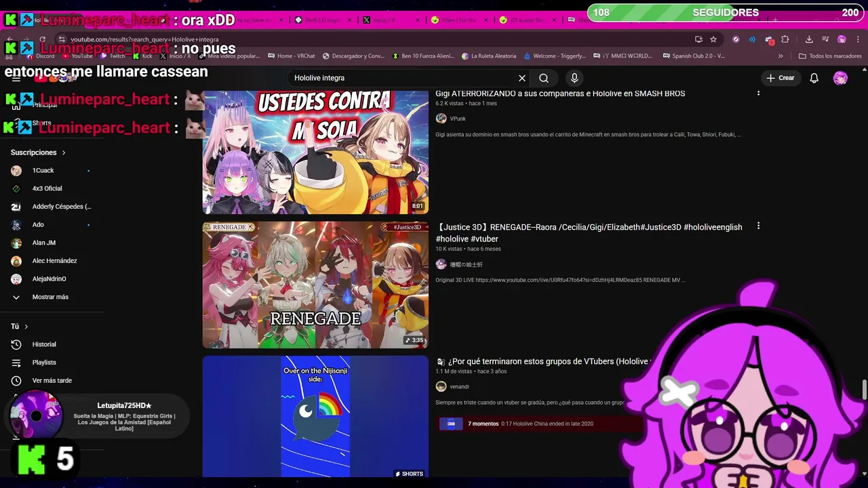Visit the VPunk channel name
Image resolution: width=868 pixels, height=488 pixels.
458,119
